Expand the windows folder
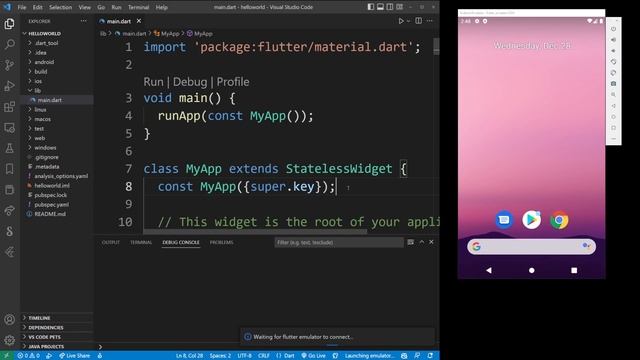 [x=45, y=148]
